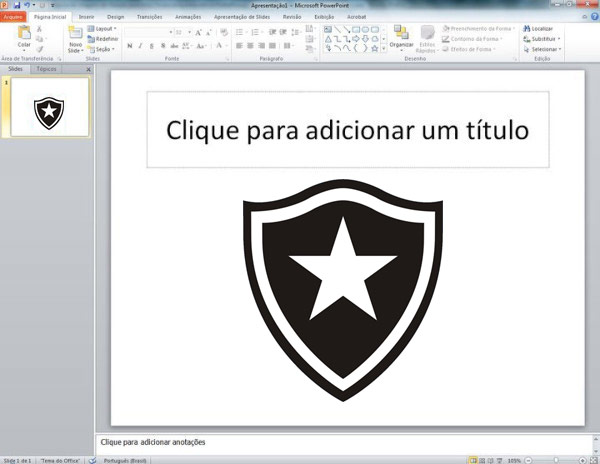Click the Redefinir slide icon

103,39
